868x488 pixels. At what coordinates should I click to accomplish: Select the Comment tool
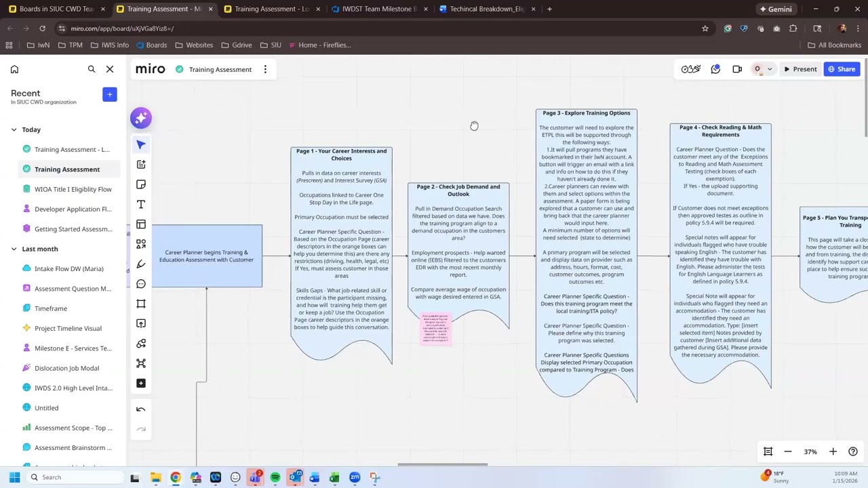(x=141, y=284)
